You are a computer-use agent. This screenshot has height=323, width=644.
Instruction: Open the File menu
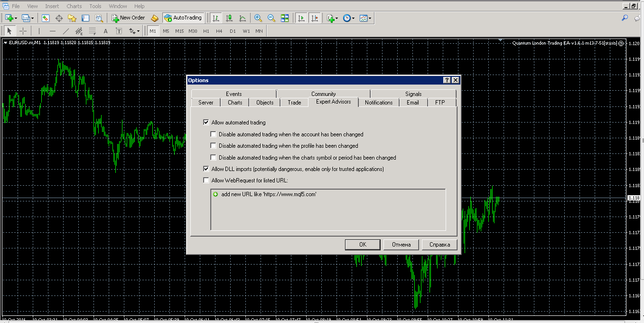pyautogui.click(x=16, y=6)
